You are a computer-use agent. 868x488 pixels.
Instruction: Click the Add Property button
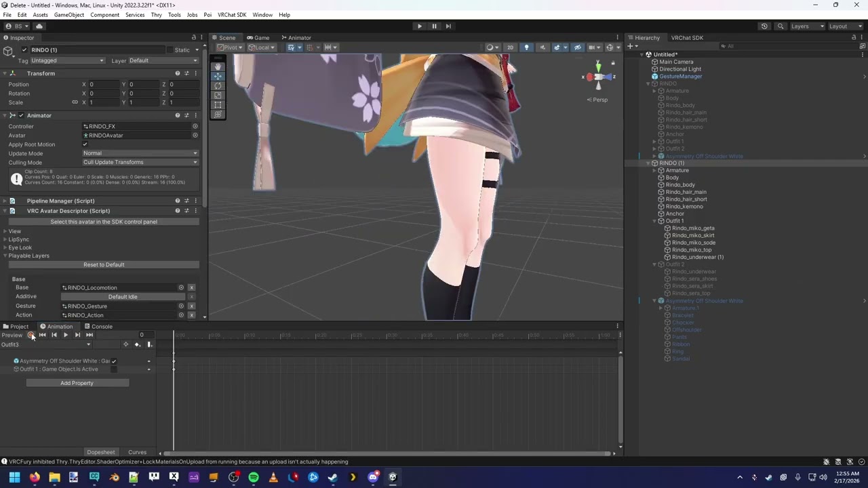tap(77, 383)
